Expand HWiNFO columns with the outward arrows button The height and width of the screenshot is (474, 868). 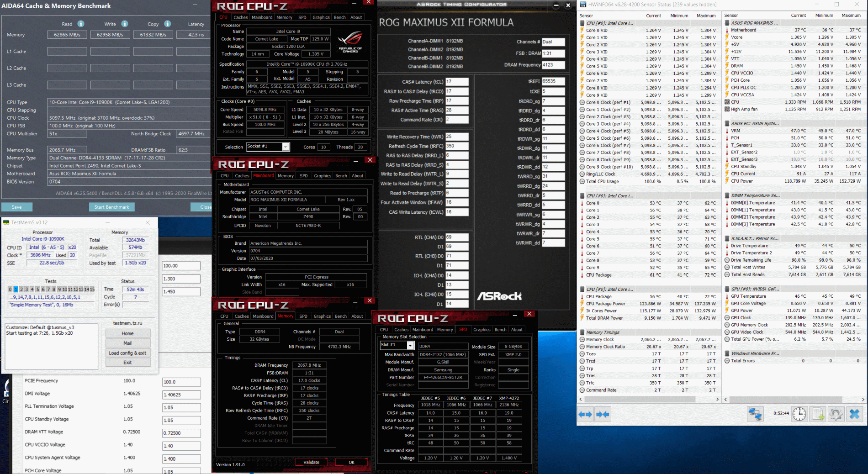pyautogui.click(x=585, y=414)
